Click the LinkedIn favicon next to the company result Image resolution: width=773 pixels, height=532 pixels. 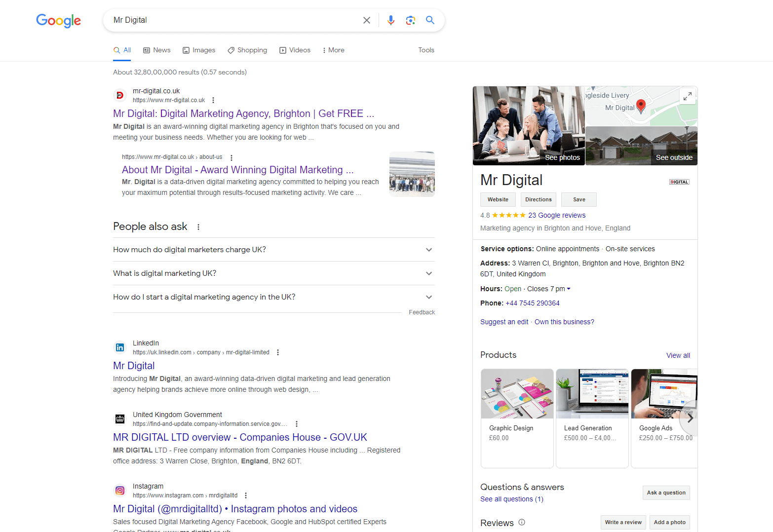(x=119, y=347)
